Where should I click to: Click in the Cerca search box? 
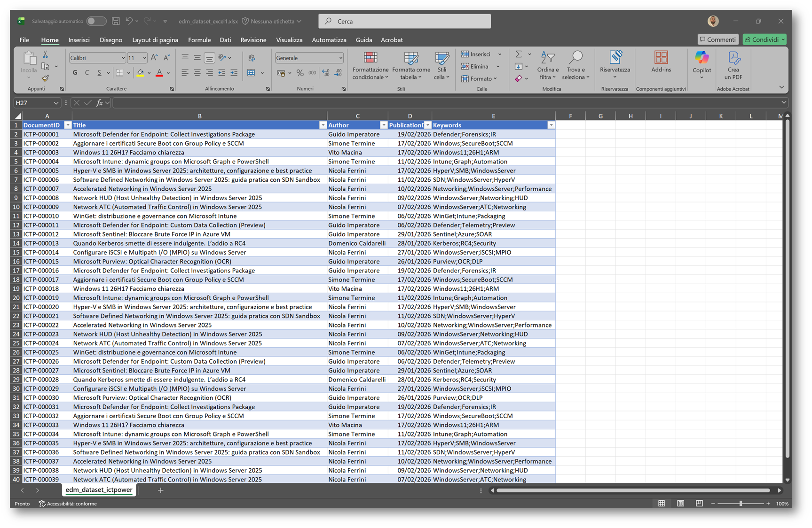pos(404,21)
